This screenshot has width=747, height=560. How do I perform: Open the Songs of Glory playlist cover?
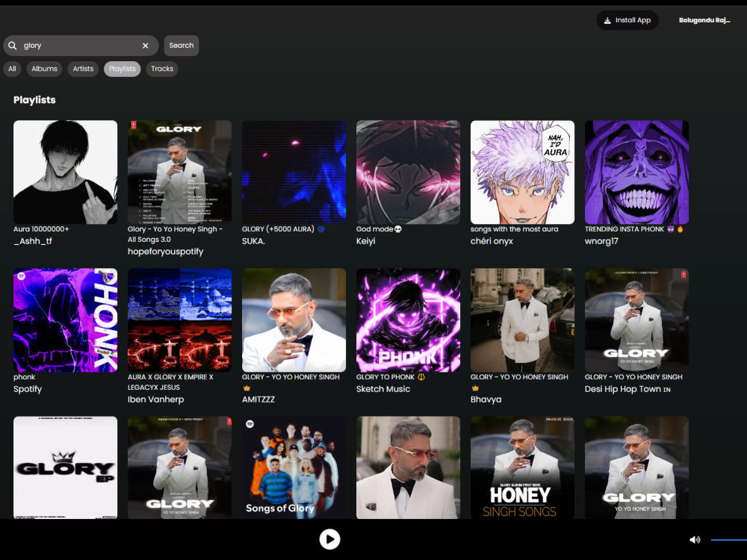[x=294, y=467]
